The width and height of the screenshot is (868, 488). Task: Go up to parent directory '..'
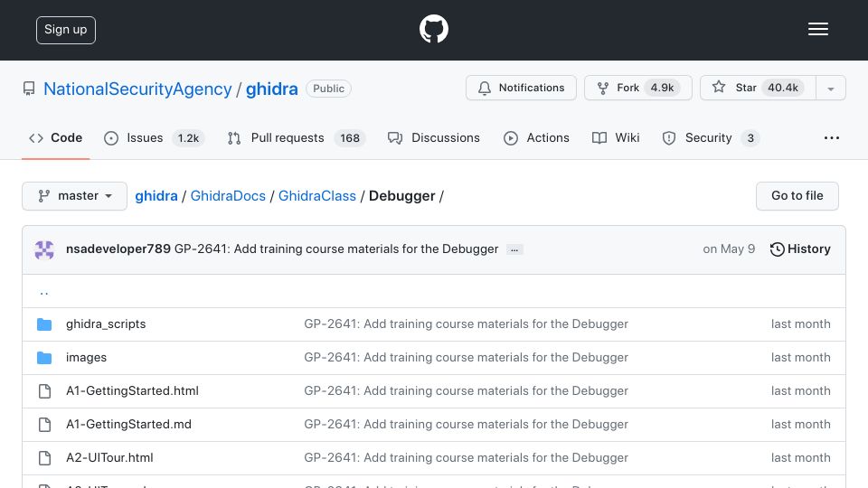click(44, 292)
